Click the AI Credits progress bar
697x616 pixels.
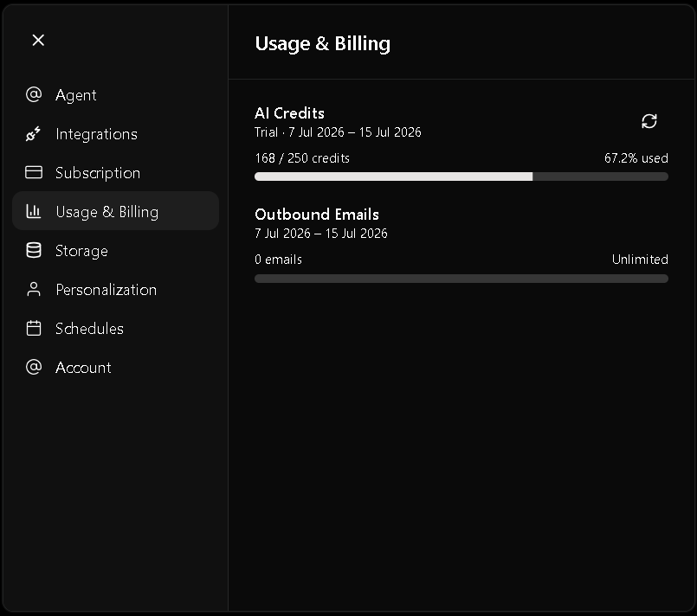(461, 176)
